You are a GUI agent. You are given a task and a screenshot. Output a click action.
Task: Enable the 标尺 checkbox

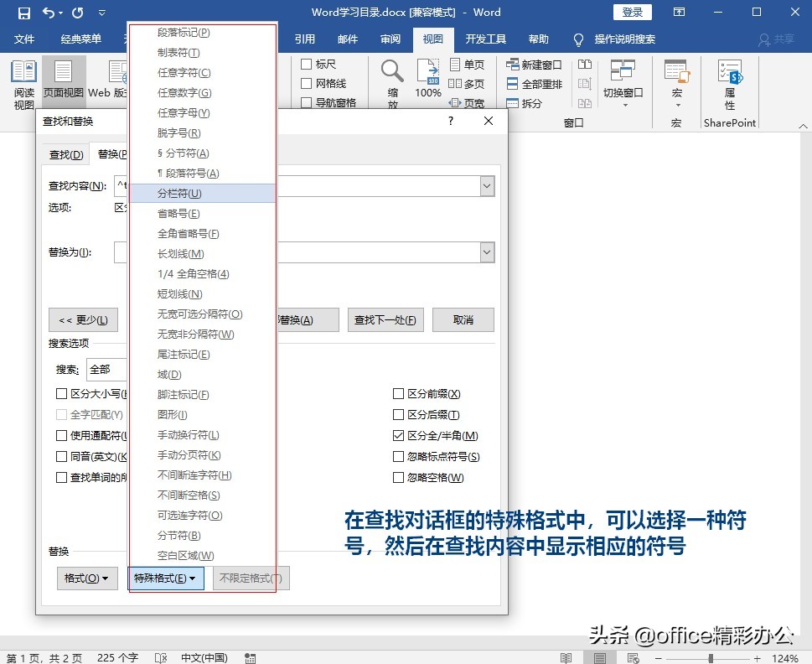pyautogui.click(x=306, y=65)
